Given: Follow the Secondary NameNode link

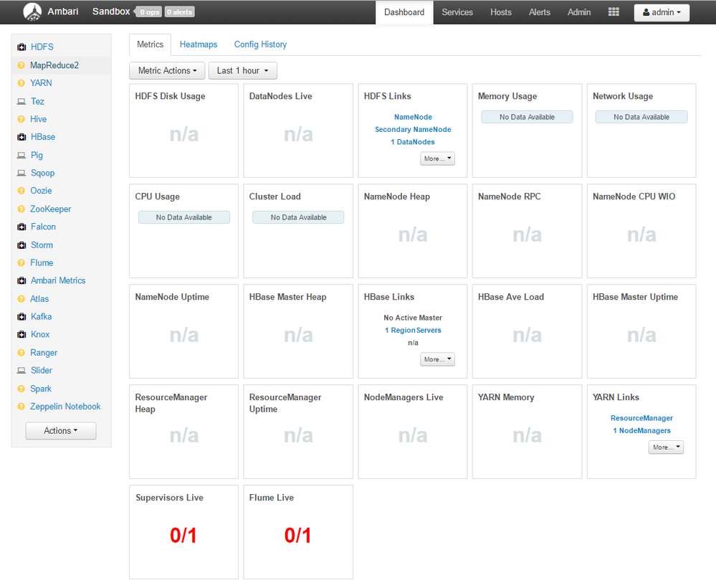Looking at the screenshot, I should pos(413,129).
